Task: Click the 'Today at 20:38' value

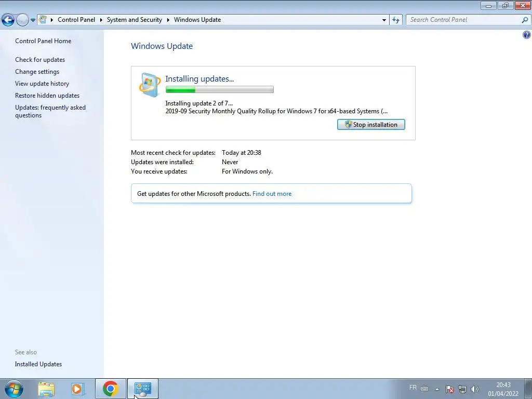Action: 242,153
